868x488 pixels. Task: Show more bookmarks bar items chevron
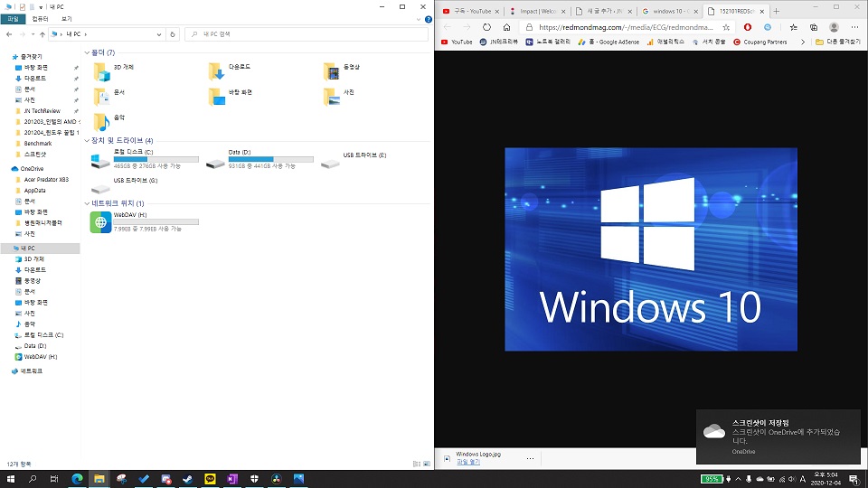click(803, 42)
